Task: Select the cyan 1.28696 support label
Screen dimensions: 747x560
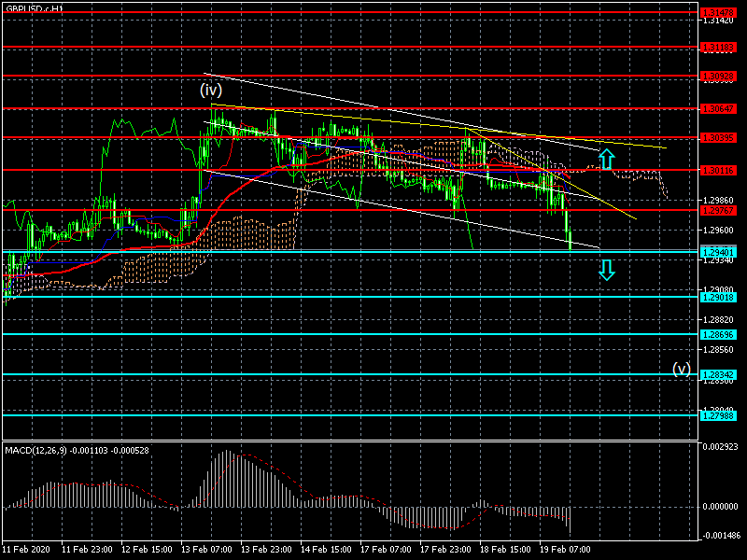Action: 718,334
